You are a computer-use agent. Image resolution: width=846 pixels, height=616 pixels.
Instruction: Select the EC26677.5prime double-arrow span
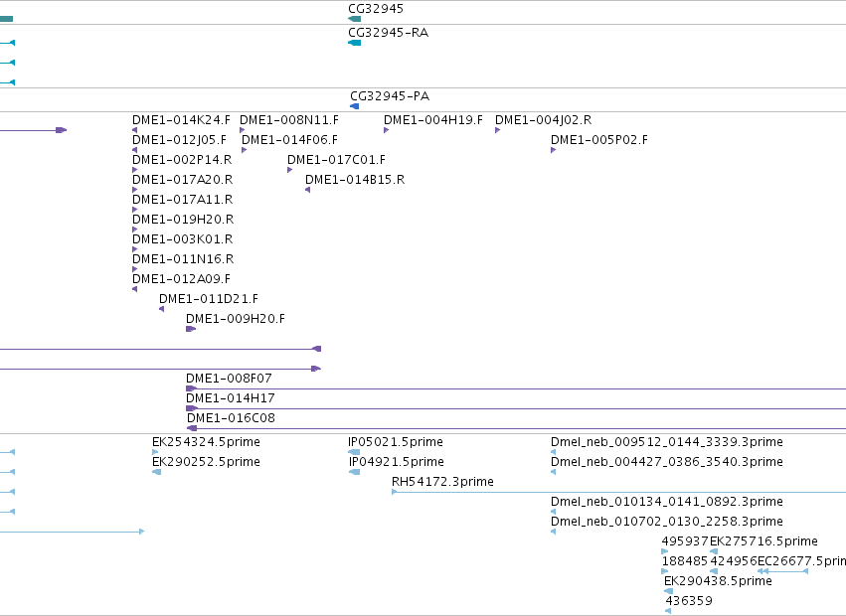pyautogui.click(x=783, y=571)
